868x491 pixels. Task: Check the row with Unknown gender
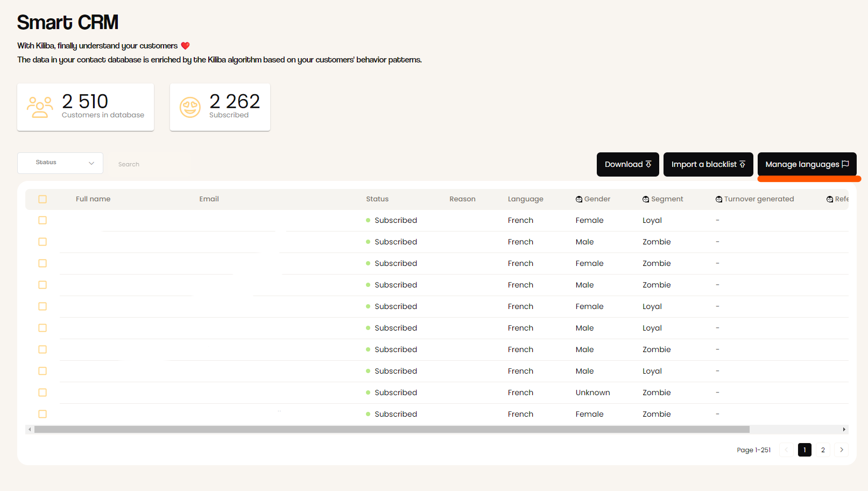[x=43, y=392]
